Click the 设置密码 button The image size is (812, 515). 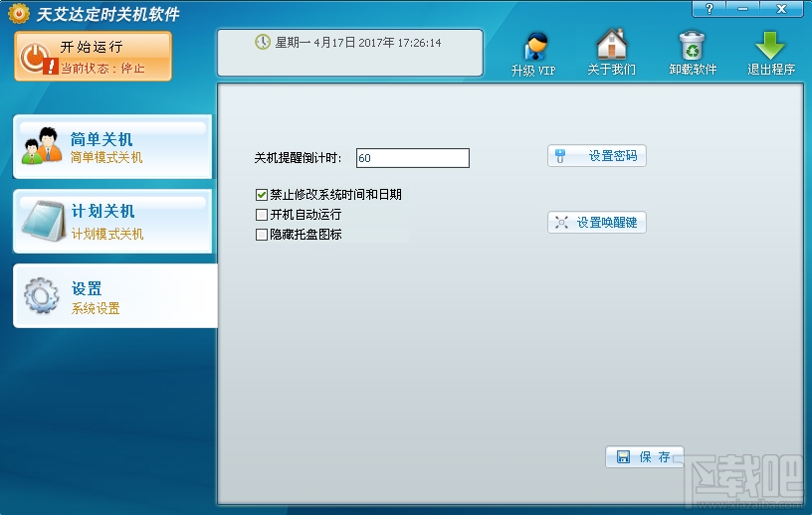point(597,156)
